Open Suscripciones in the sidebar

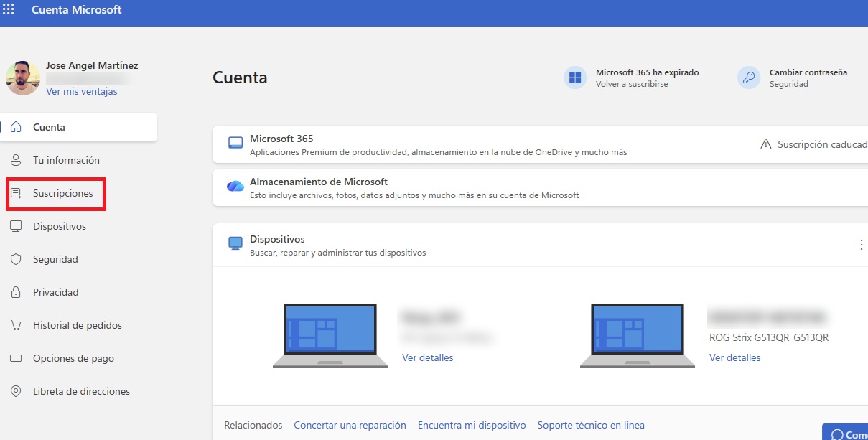62,193
